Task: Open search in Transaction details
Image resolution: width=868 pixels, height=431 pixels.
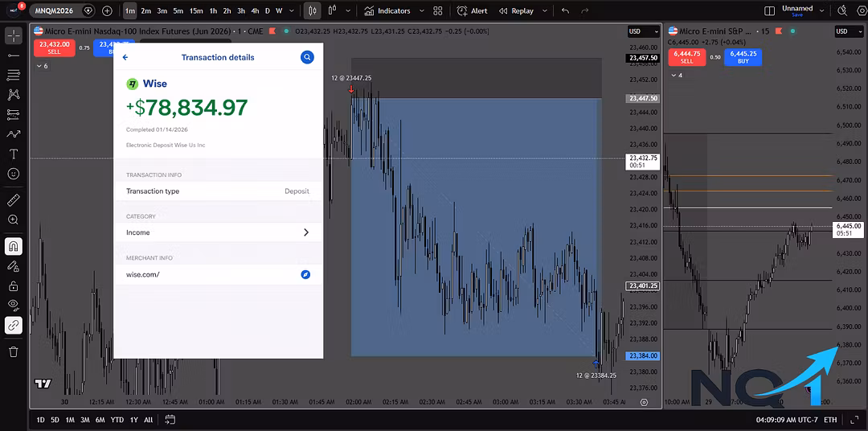Action: point(307,57)
